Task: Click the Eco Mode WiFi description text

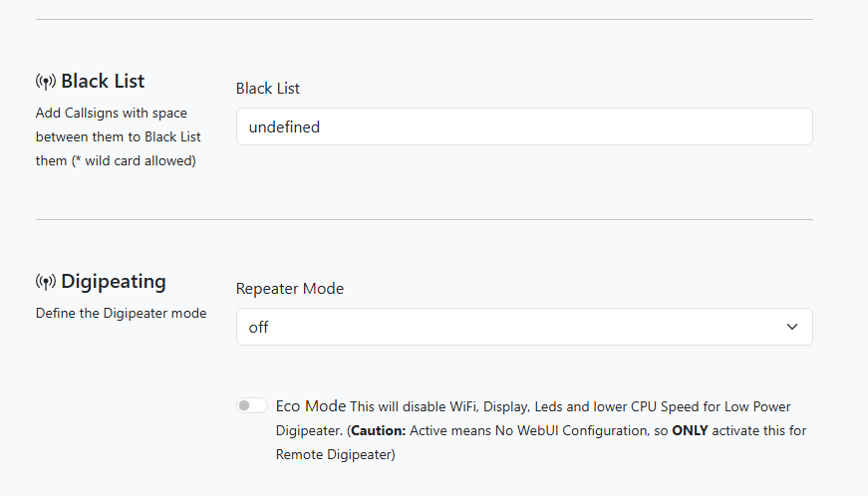Action: (x=568, y=407)
